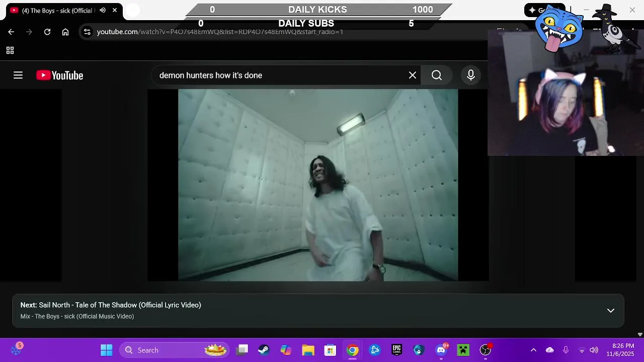Click the music video player
This screenshot has width=644, height=362.
(318, 185)
